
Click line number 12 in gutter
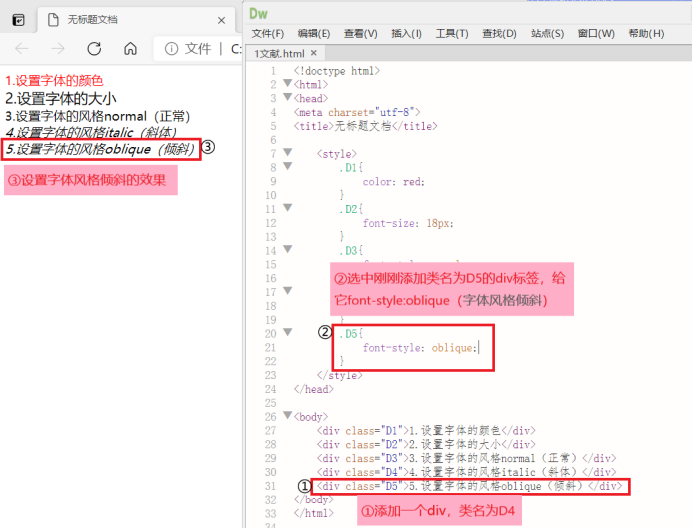click(271, 223)
